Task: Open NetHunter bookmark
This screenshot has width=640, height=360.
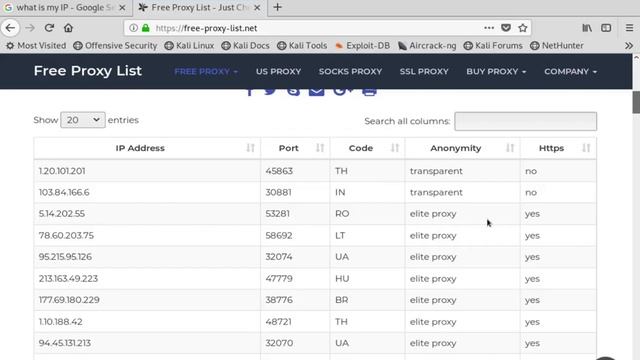Action: [557, 46]
